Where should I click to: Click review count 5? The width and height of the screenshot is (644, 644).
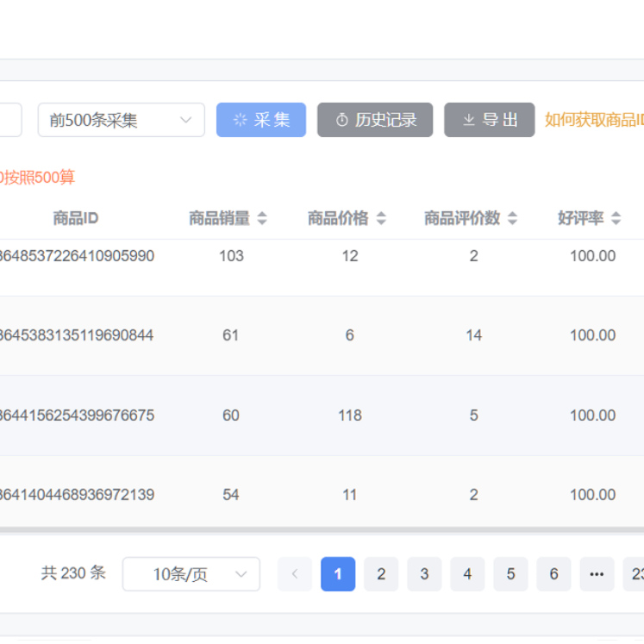[473, 415]
